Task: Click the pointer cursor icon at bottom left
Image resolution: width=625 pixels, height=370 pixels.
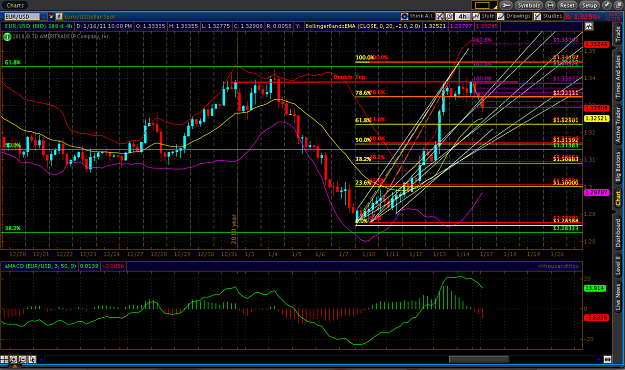Action: click(32, 359)
